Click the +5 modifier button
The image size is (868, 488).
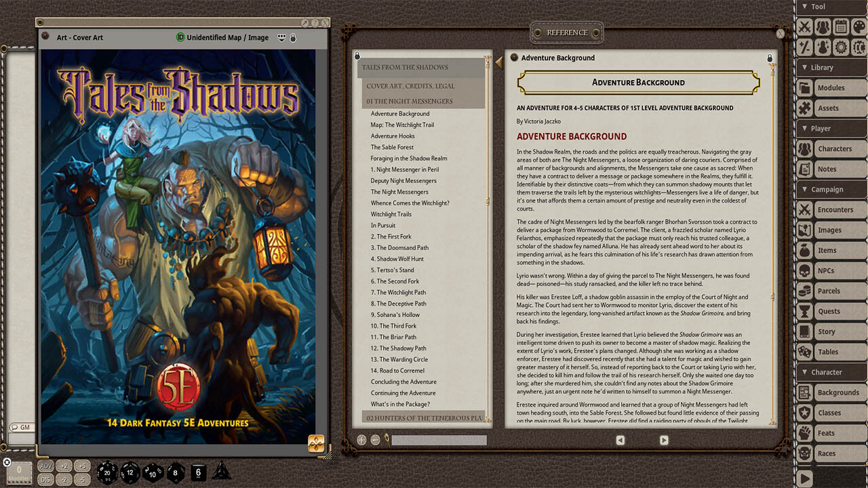[81, 466]
